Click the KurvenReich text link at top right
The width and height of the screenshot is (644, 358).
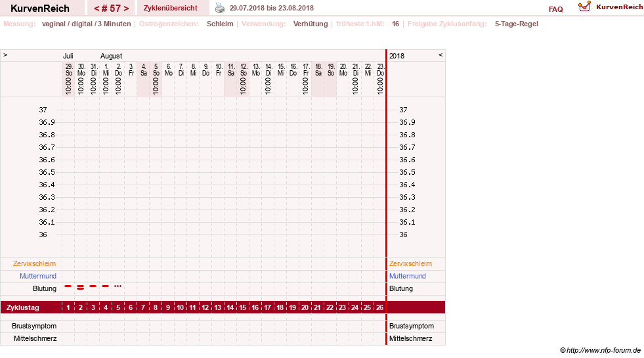click(x=619, y=7)
